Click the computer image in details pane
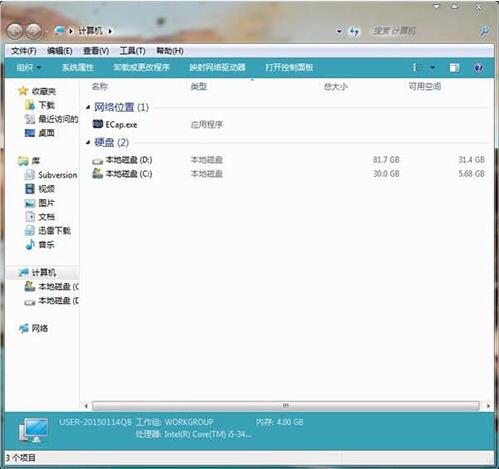 tap(33, 430)
